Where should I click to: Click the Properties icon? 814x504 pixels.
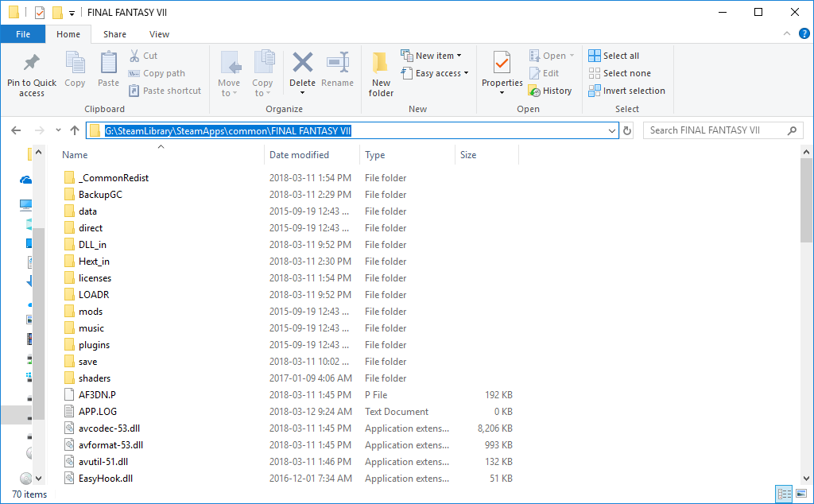pos(502,63)
